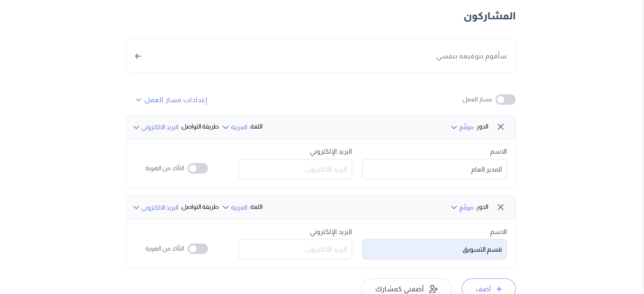644x294 pixels.
Task: Remove the second participant using the X icon
Action: (500, 207)
